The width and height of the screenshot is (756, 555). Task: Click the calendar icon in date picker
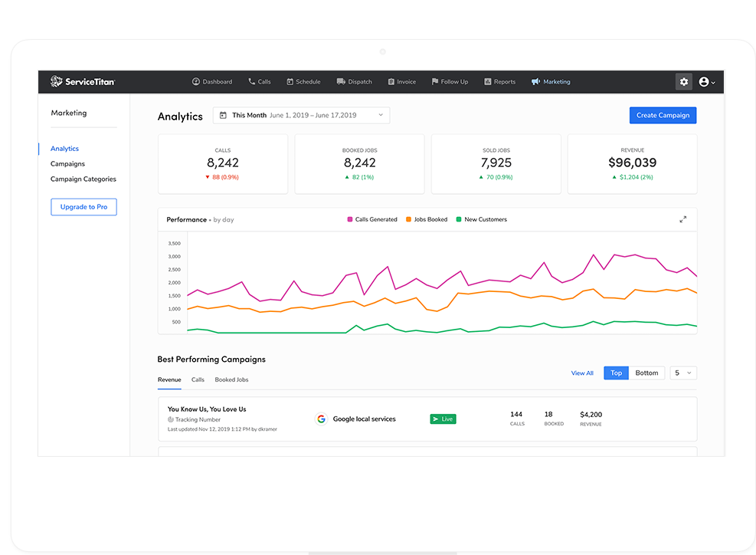(x=223, y=115)
